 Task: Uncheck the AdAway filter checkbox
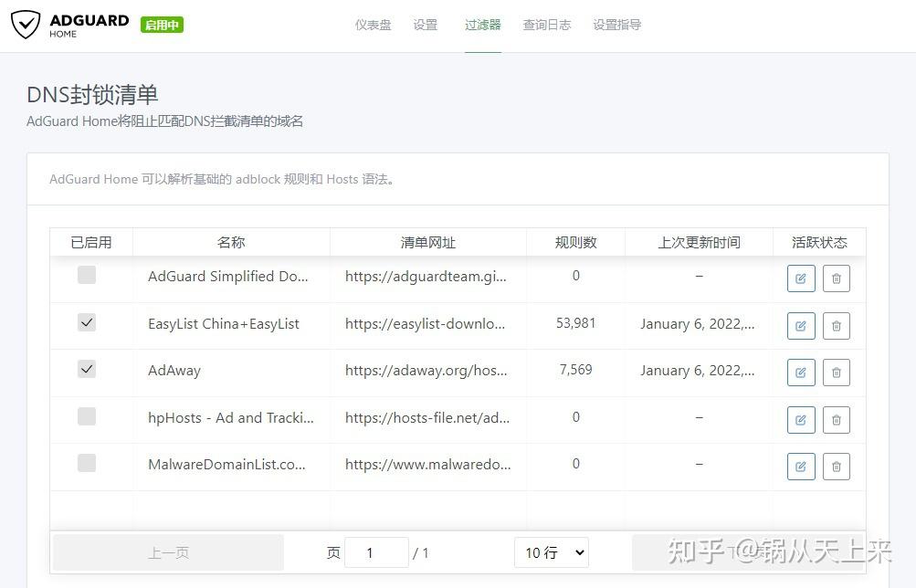click(x=87, y=369)
